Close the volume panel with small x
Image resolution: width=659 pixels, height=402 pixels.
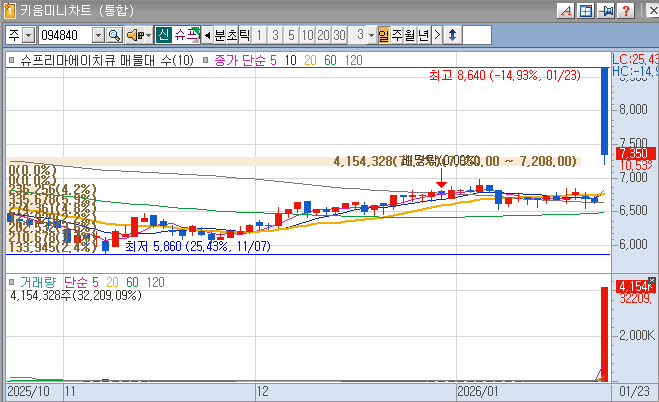[x=652, y=280]
